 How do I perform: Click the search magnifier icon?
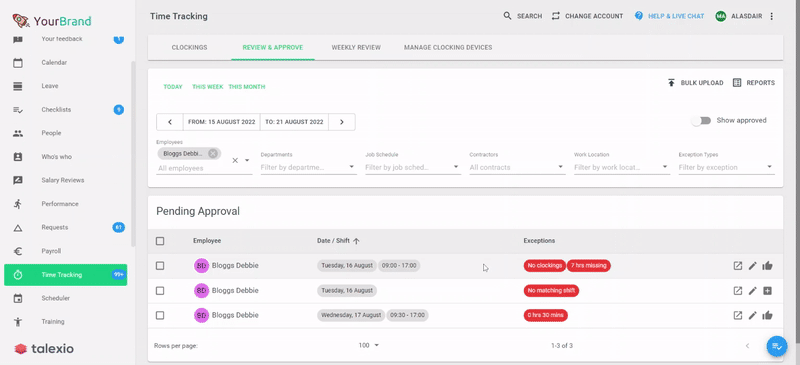507,16
